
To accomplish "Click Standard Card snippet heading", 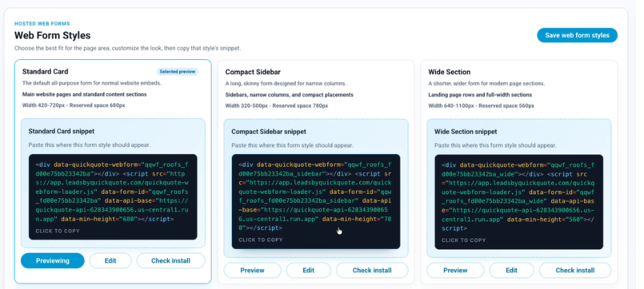I will point(61,131).
